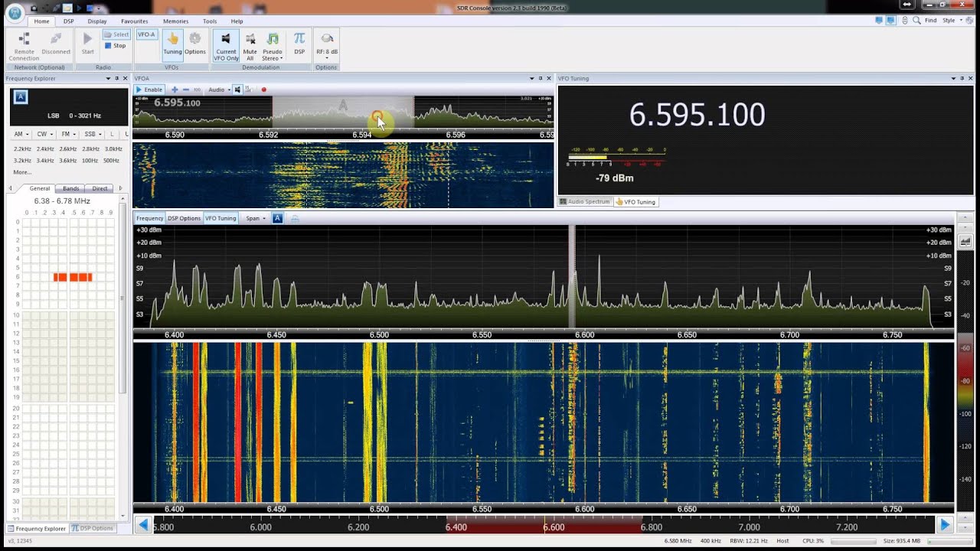Viewport: 980px width, 551px height.
Task: Open the SSB mode dropdown
Action: pyautogui.click(x=93, y=134)
